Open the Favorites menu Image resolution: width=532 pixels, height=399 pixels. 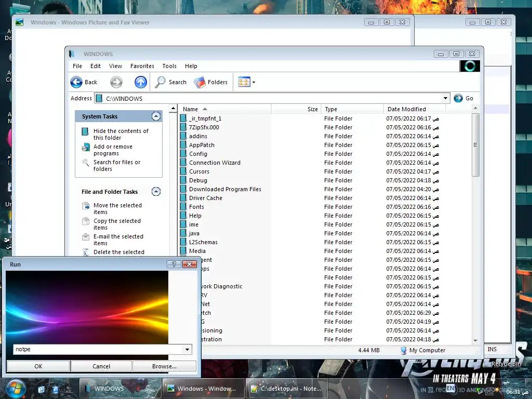click(x=142, y=66)
